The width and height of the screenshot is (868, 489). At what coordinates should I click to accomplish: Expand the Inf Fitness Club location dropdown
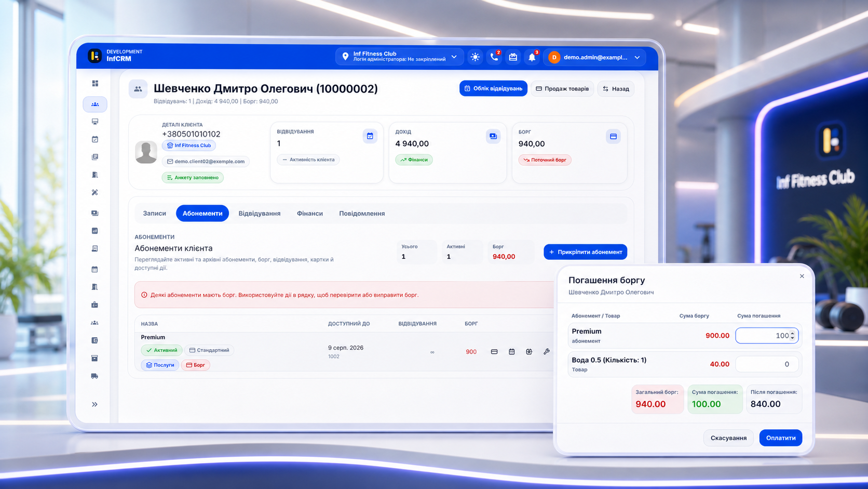(x=399, y=57)
